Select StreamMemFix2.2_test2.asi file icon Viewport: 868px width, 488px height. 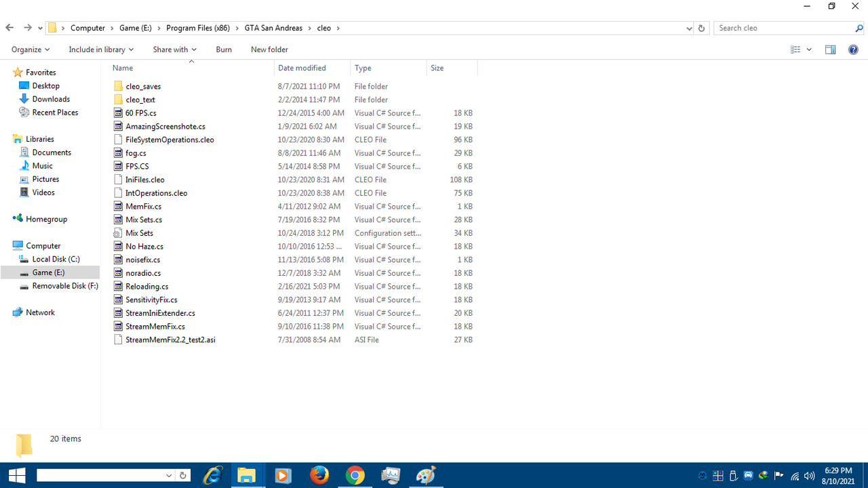pyautogui.click(x=118, y=340)
